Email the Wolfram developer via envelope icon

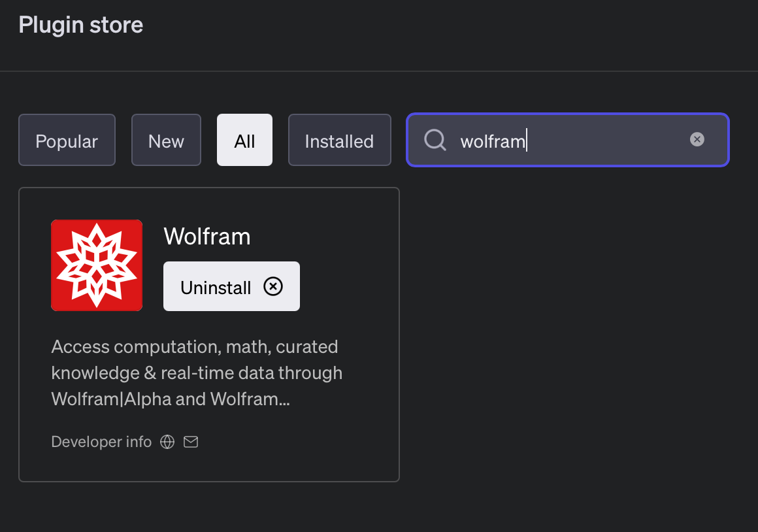click(191, 442)
